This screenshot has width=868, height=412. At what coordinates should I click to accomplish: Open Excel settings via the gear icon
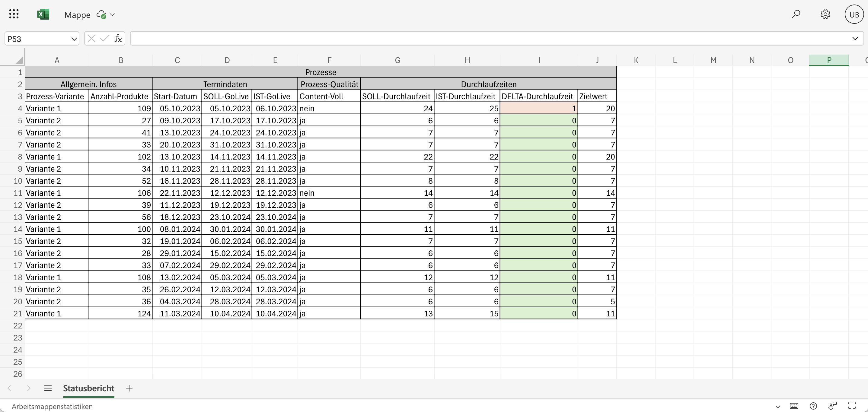tap(825, 14)
